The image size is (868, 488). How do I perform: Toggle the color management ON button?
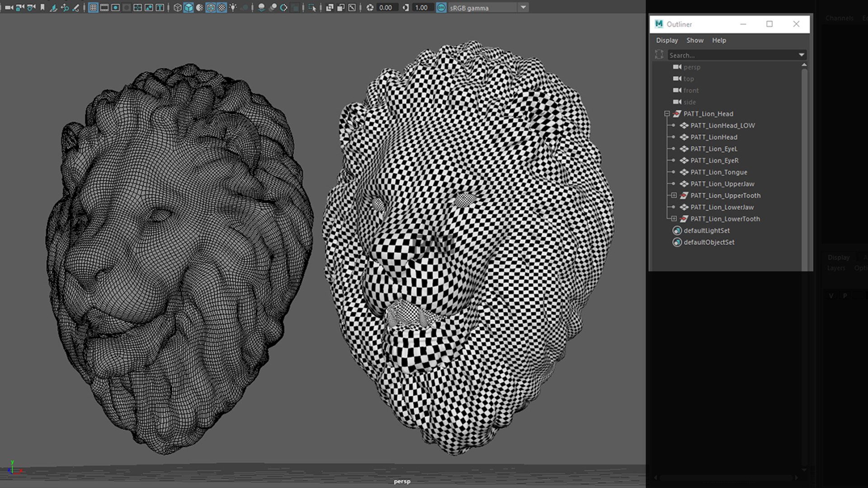point(441,8)
